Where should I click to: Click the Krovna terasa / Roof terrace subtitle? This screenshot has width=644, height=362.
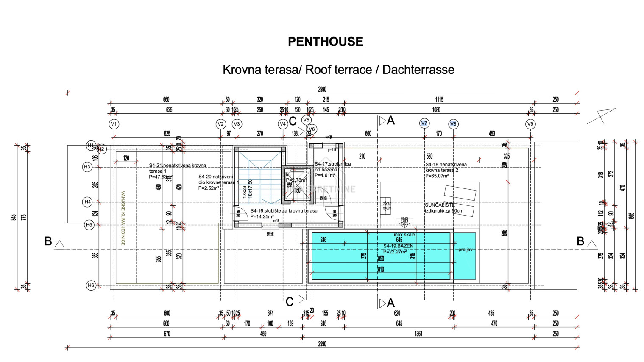(338, 70)
